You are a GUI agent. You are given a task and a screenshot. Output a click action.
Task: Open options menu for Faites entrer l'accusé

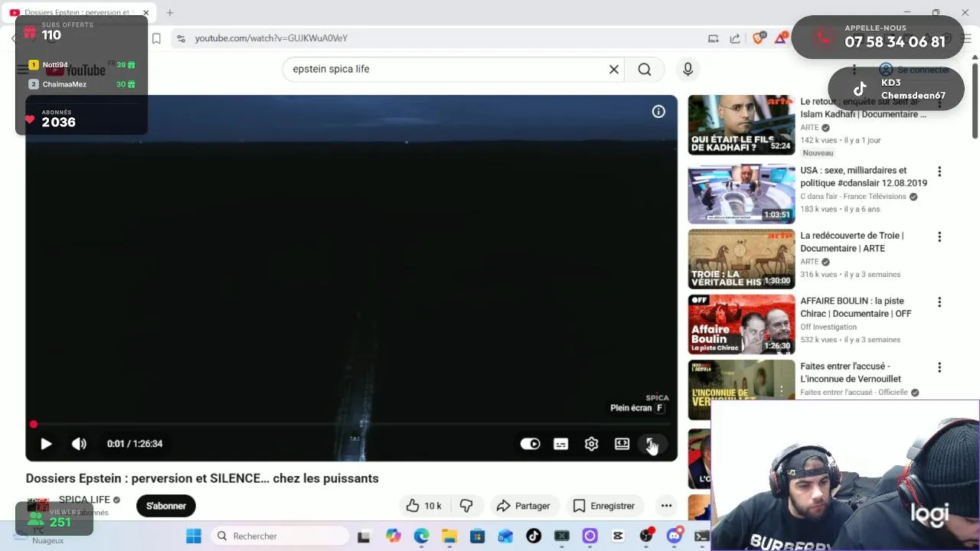point(939,367)
